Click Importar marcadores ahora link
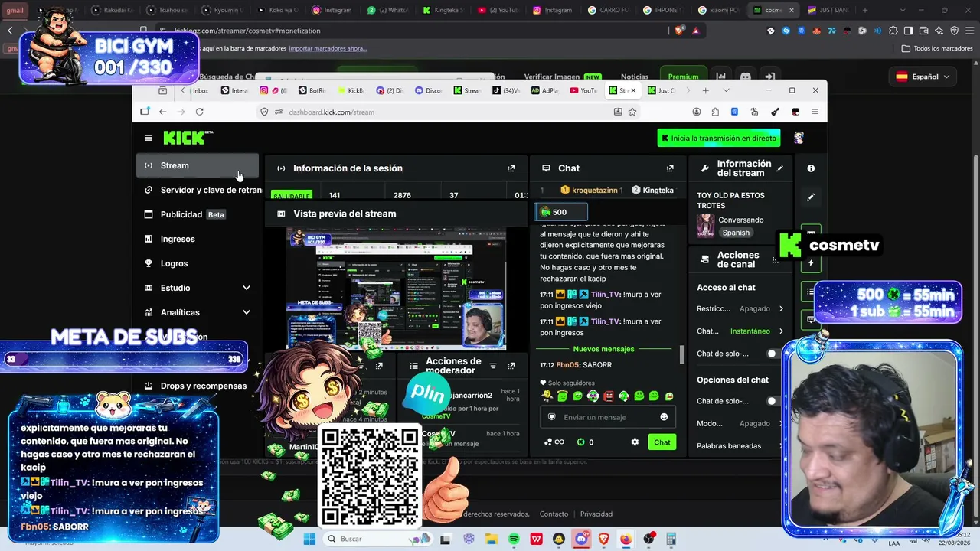The height and width of the screenshot is (551, 980). coord(328,48)
